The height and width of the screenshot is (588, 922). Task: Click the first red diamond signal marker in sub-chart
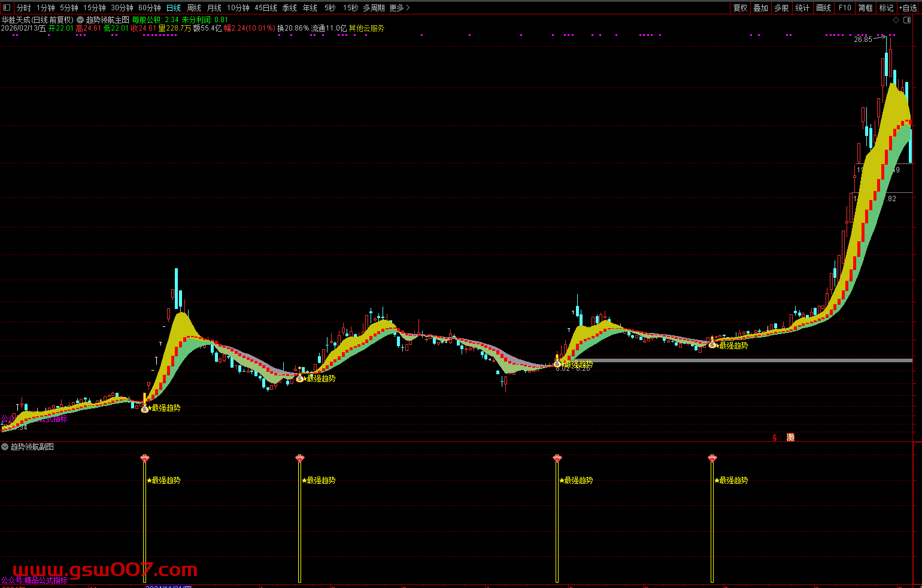[144, 459]
